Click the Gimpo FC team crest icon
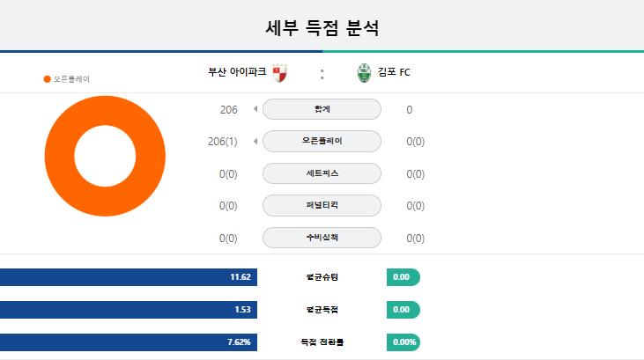644x360 pixels. [x=364, y=73]
